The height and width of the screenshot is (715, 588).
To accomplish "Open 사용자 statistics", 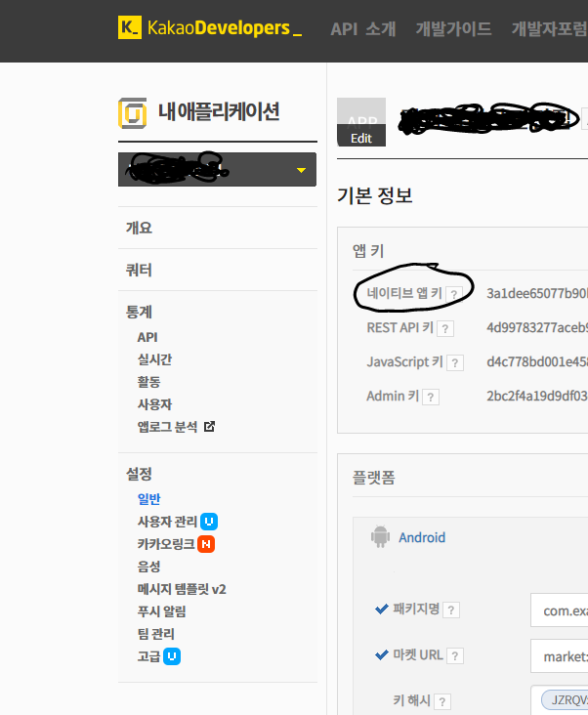I will click(155, 404).
